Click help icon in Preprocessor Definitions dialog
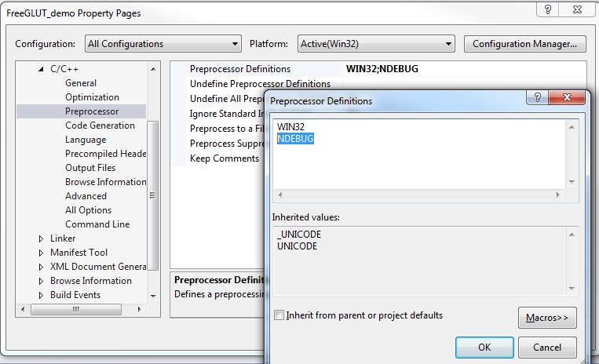 pos(538,98)
